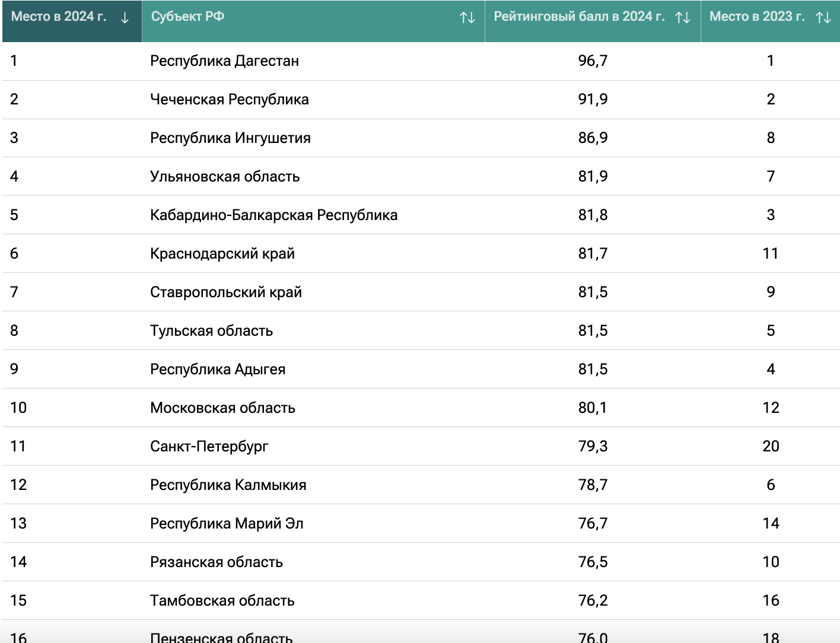Click the Краснодарский край region name
This screenshot has height=643, width=840.
pyautogui.click(x=222, y=254)
